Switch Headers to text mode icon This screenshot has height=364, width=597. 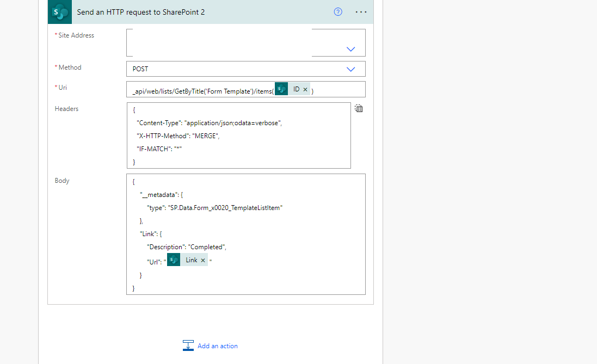pyautogui.click(x=359, y=108)
